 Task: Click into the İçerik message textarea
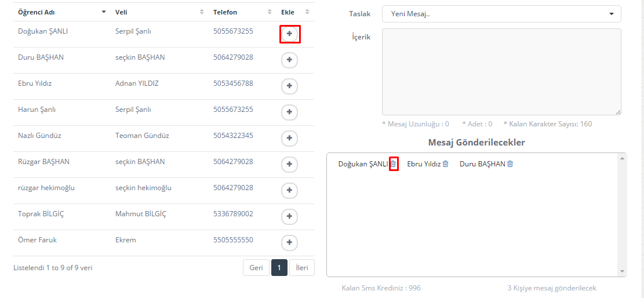pos(501,72)
